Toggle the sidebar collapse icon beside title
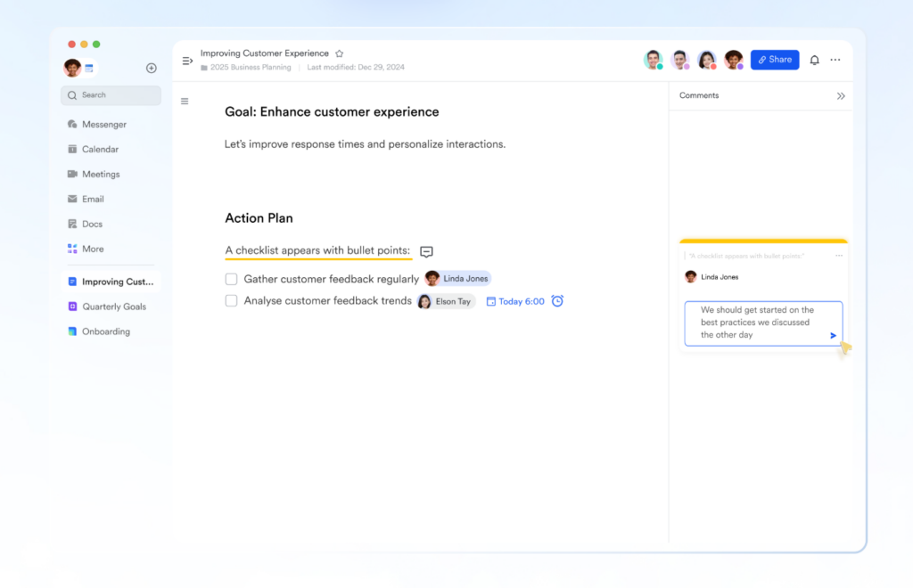This screenshot has height=588, width=913. click(x=187, y=61)
